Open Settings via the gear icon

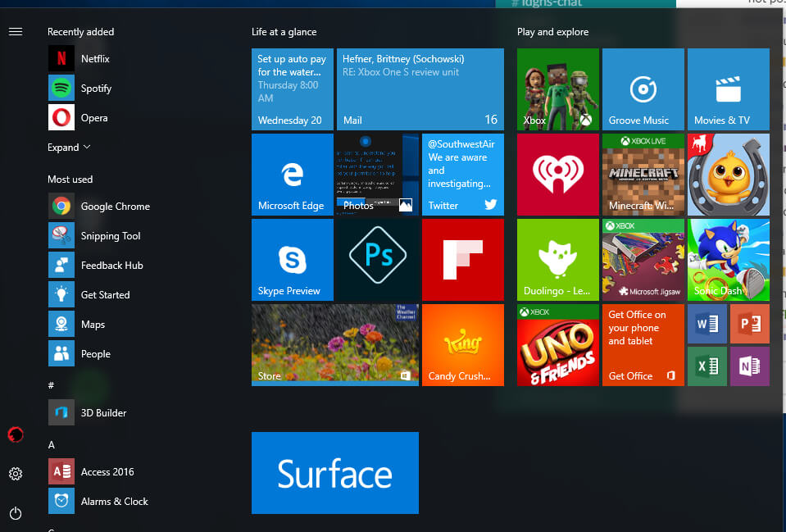[16, 474]
